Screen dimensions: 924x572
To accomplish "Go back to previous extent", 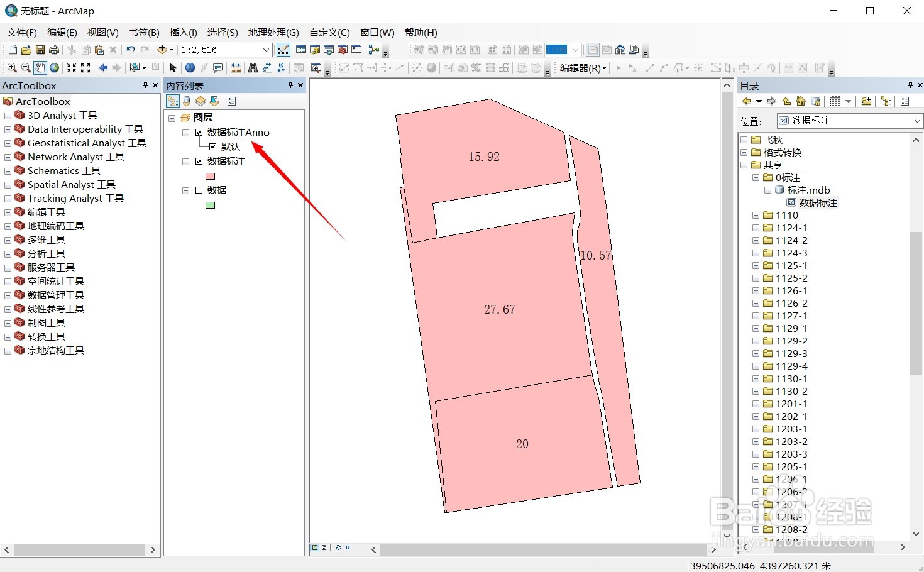I will [x=103, y=68].
